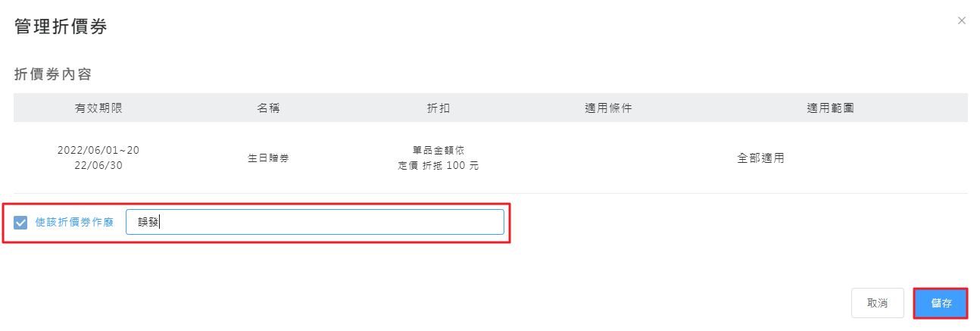Save changes with the 儲存 button
Screen dimensions: 980x331
point(941,303)
